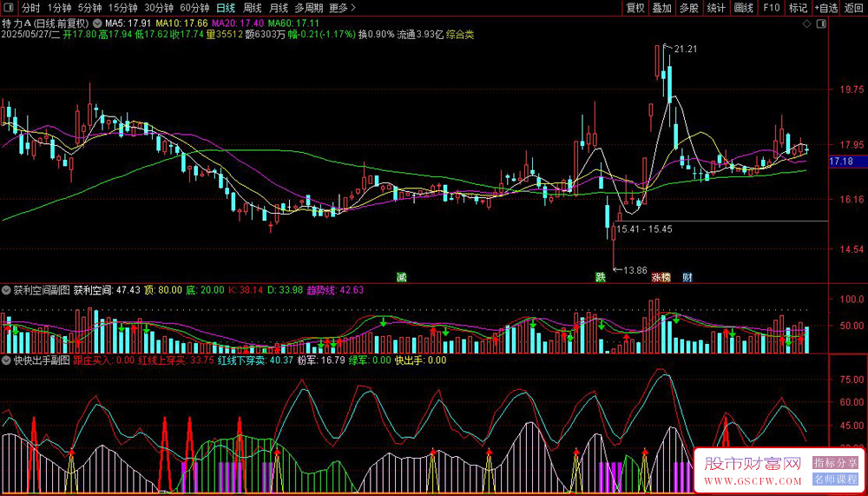Open the 多股 multi-stock view
This screenshot has width=868, height=496.
click(689, 9)
